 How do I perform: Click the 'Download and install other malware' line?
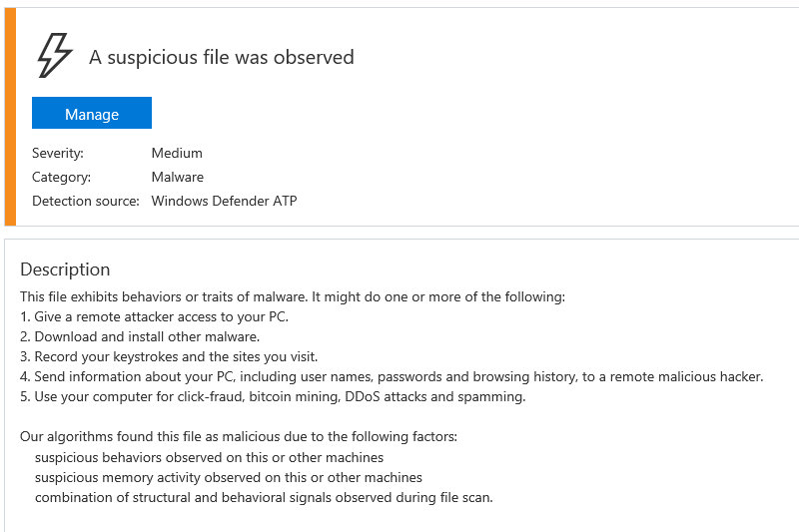click(x=140, y=336)
